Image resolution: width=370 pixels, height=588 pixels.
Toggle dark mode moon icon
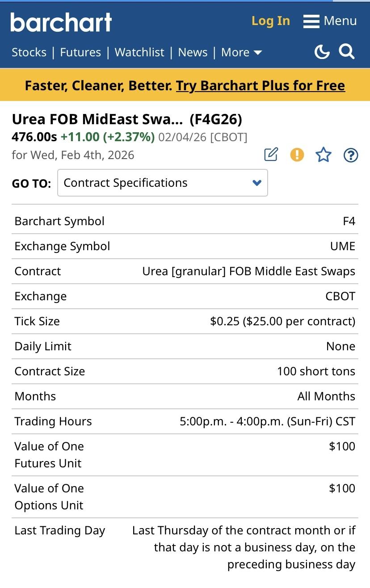pos(322,52)
